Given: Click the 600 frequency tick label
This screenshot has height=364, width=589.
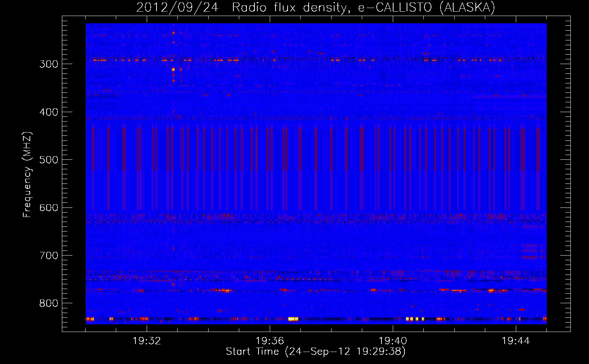Looking at the screenshot, I should click(49, 208).
